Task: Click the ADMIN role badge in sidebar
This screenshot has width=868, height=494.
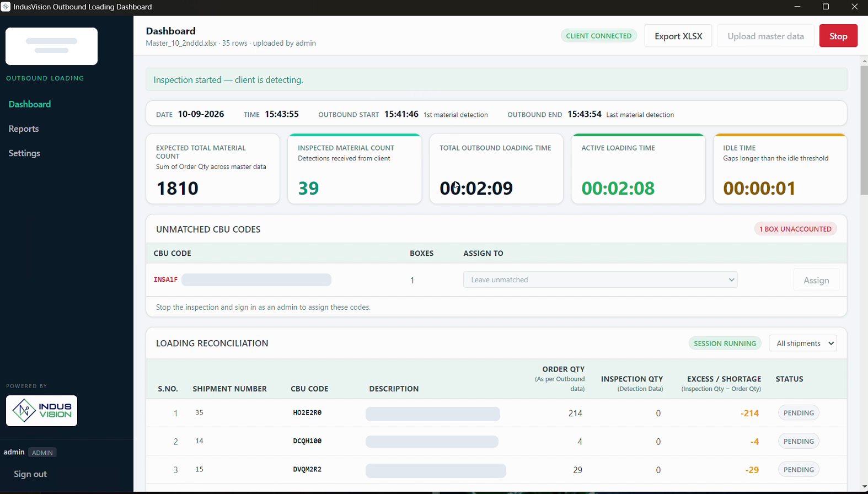Action: point(42,453)
